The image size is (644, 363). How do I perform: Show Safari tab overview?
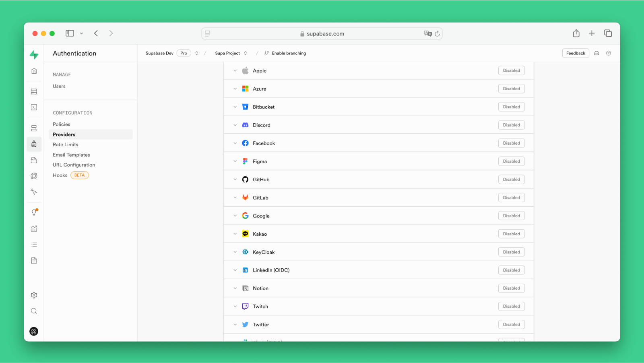[608, 33]
